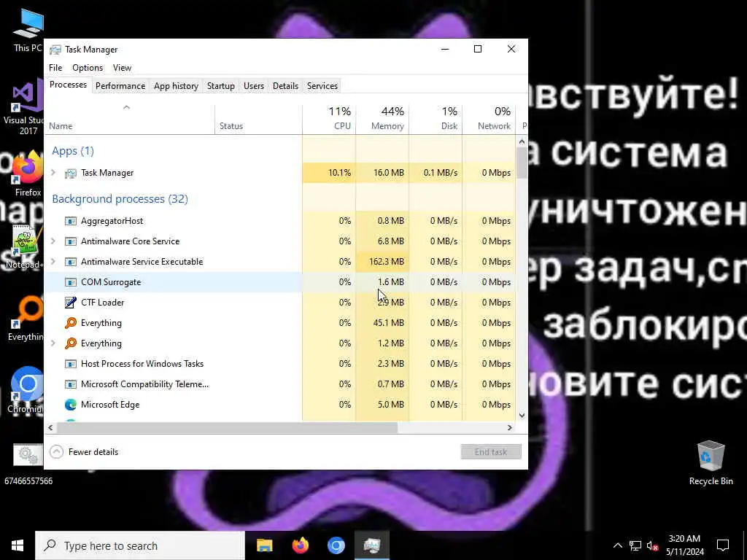This screenshot has height=560, width=747.
Task: Open Chromium from the taskbar
Action: [336, 545]
